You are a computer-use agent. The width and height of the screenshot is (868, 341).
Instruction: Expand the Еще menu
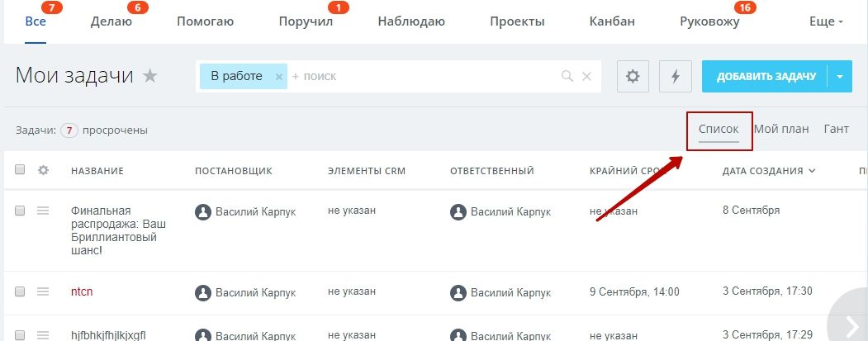click(826, 21)
